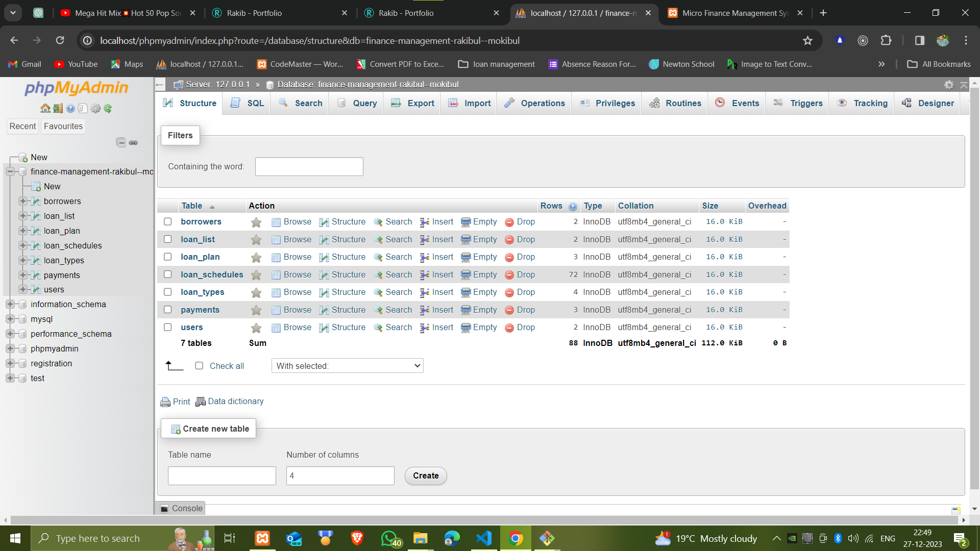The image size is (980, 551).
Task: Open navigation settings gear icon in sidebar
Action: coord(95,108)
